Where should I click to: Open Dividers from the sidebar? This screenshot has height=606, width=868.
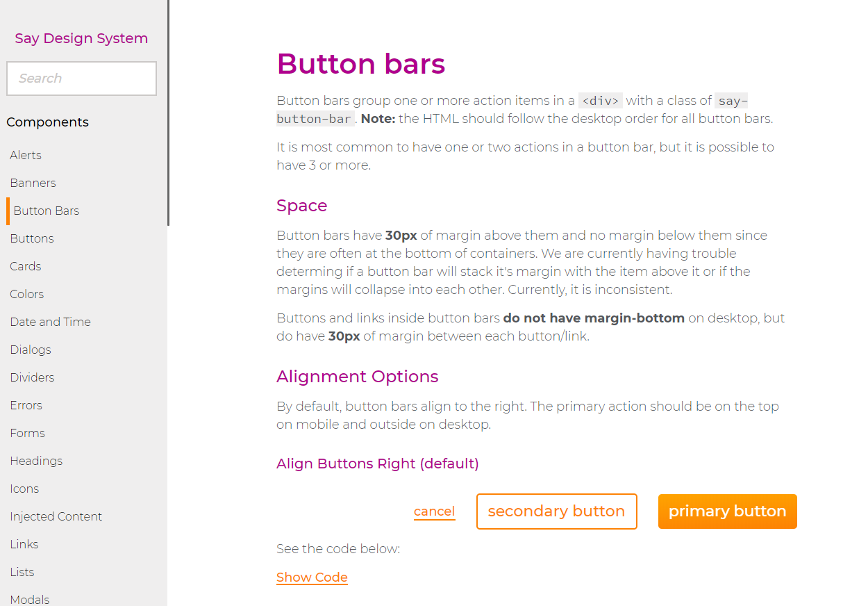click(32, 377)
